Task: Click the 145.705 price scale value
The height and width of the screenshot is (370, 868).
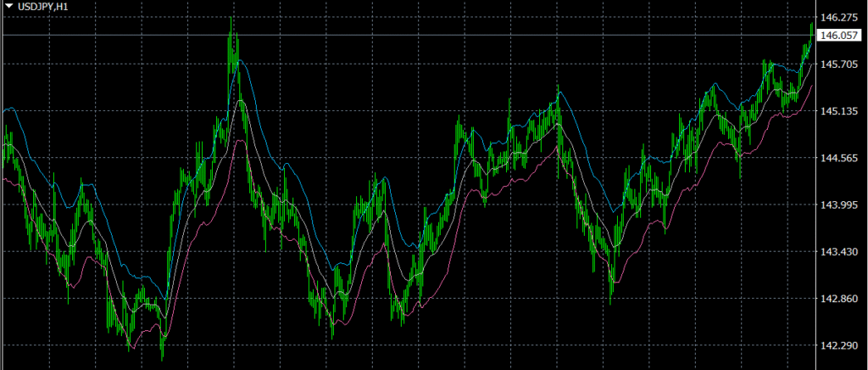Action: point(838,64)
